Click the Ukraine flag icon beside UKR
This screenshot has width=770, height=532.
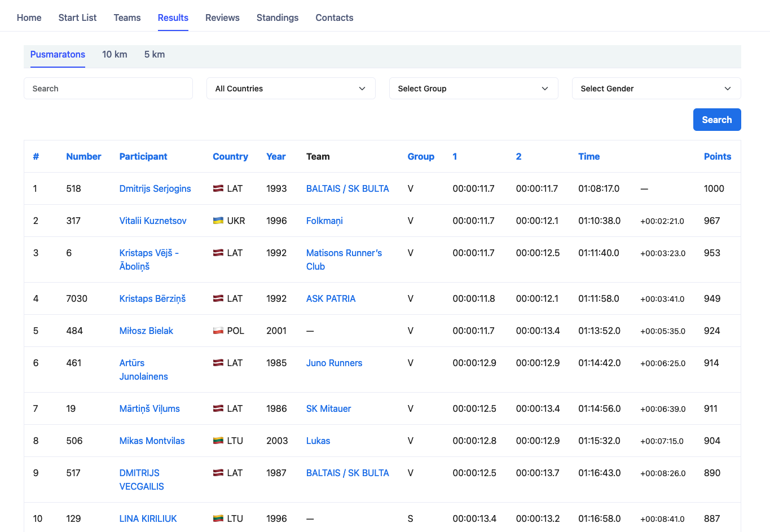coord(218,221)
